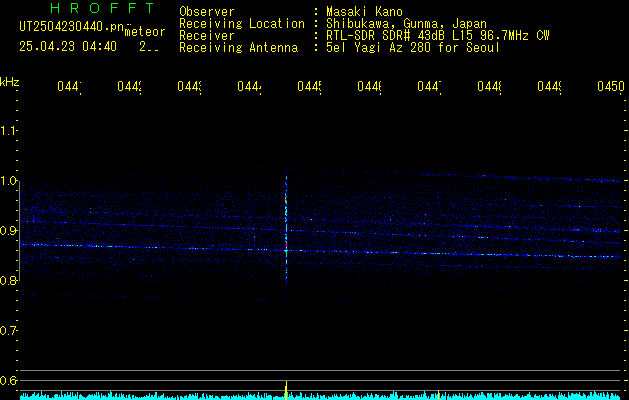Click the kHz axis unit label
The image size is (629, 400).
(x=10, y=81)
